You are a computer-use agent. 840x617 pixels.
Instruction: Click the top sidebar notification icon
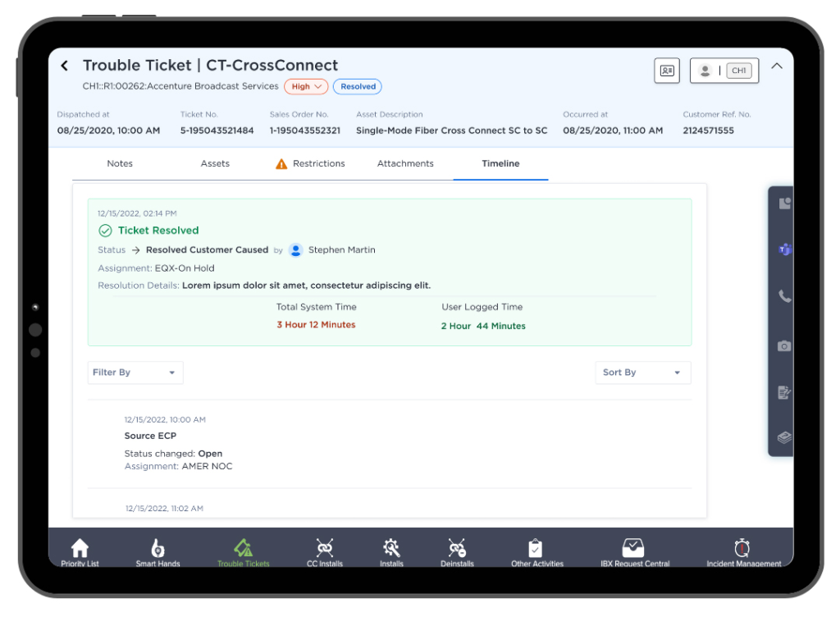pyautogui.click(x=785, y=203)
